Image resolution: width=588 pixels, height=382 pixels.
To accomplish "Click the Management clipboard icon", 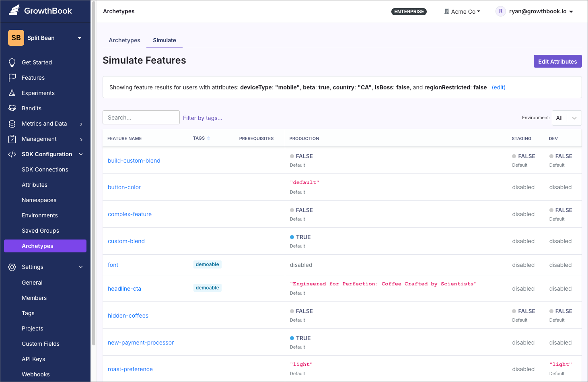I will coord(12,138).
